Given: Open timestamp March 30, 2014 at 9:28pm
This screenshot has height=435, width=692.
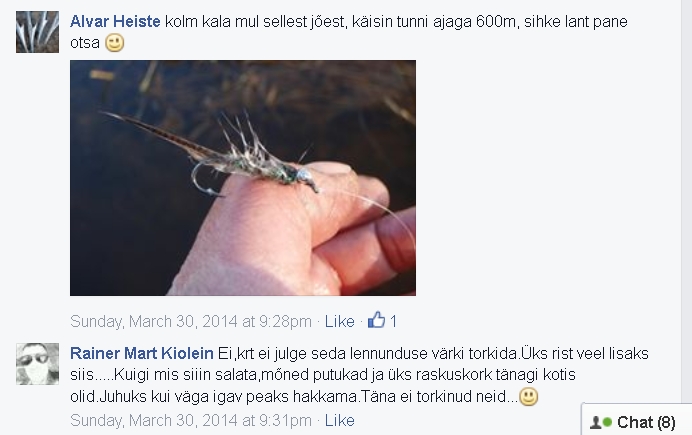Looking at the screenshot, I should click(191, 321).
